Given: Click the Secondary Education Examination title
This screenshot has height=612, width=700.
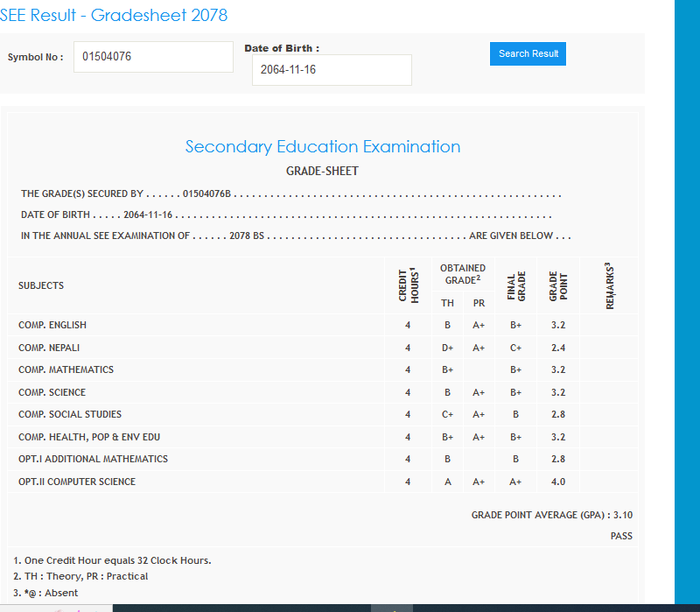Looking at the screenshot, I should coord(322,146).
